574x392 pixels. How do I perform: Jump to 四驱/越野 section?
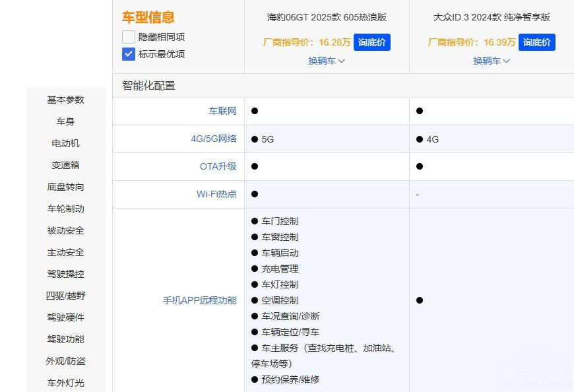65,296
